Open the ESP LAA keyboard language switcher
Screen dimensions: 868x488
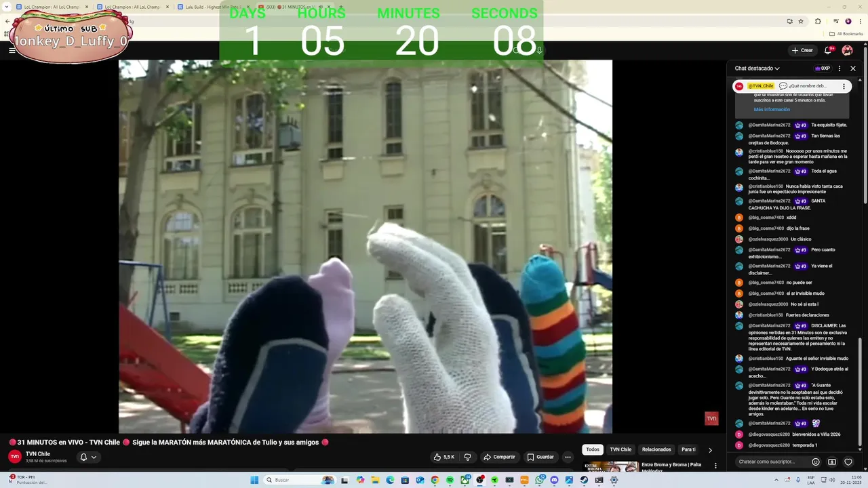pyautogui.click(x=810, y=480)
